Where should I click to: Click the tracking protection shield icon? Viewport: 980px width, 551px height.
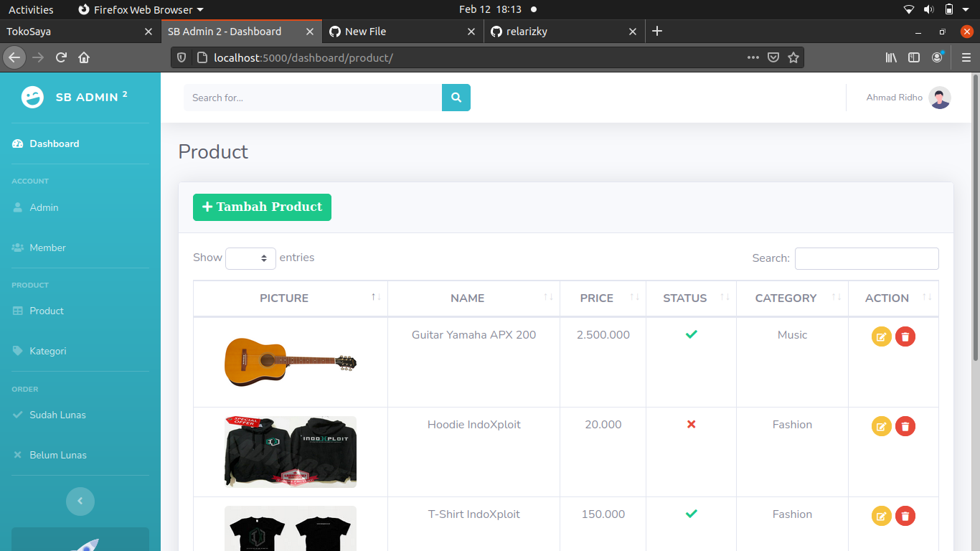pyautogui.click(x=182, y=57)
